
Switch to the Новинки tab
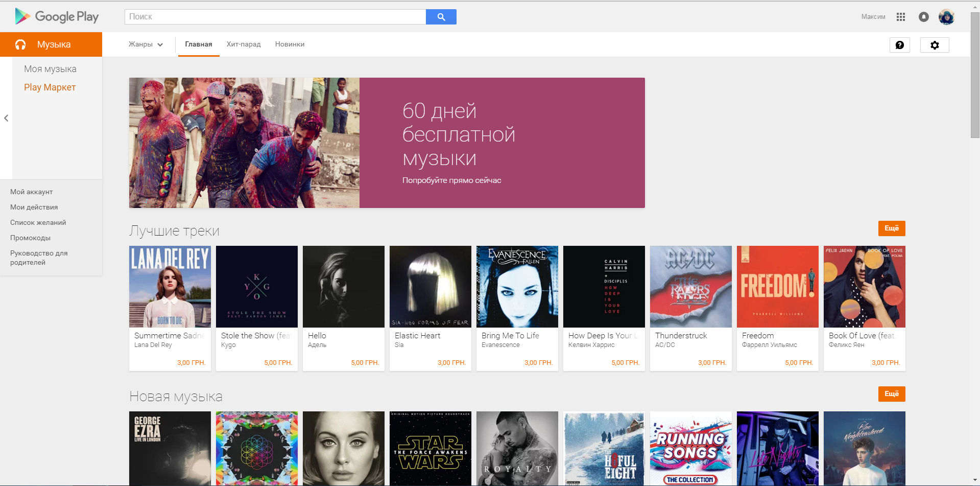[x=290, y=44]
